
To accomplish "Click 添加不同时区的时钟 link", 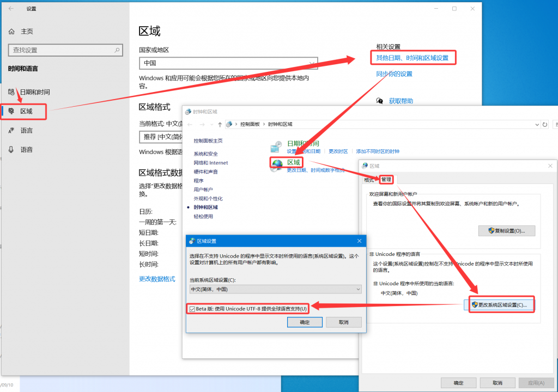I will [378, 151].
